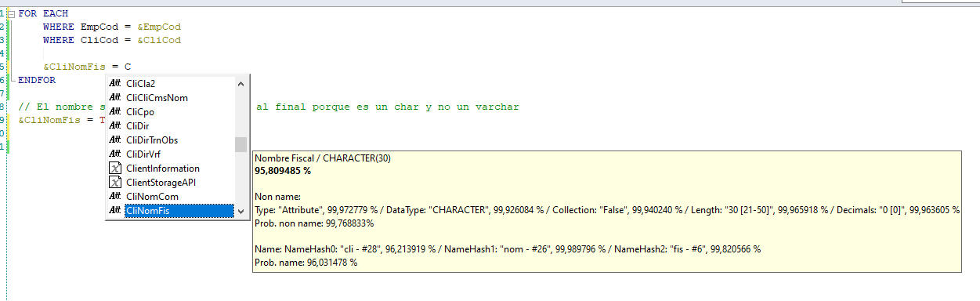
Task: Select CliNomCom suggestion
Action: [152, 197]
